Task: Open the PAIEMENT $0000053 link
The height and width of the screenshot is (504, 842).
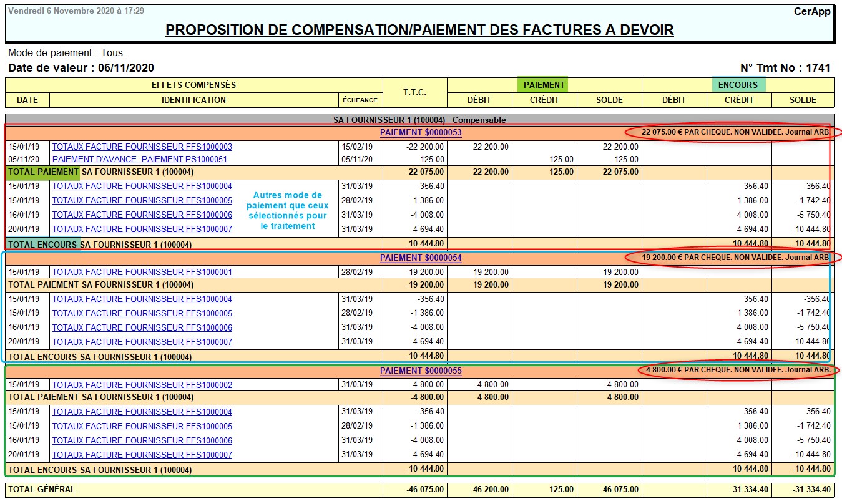Action: point(421,132)
